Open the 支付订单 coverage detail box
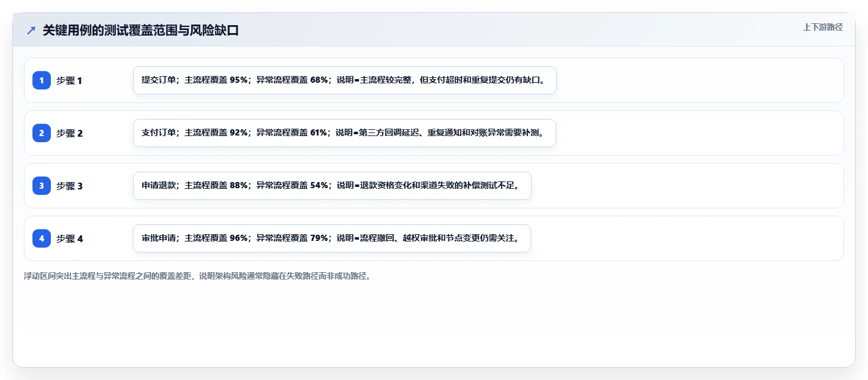Screen dimensions: 868x380 point(344,133)
